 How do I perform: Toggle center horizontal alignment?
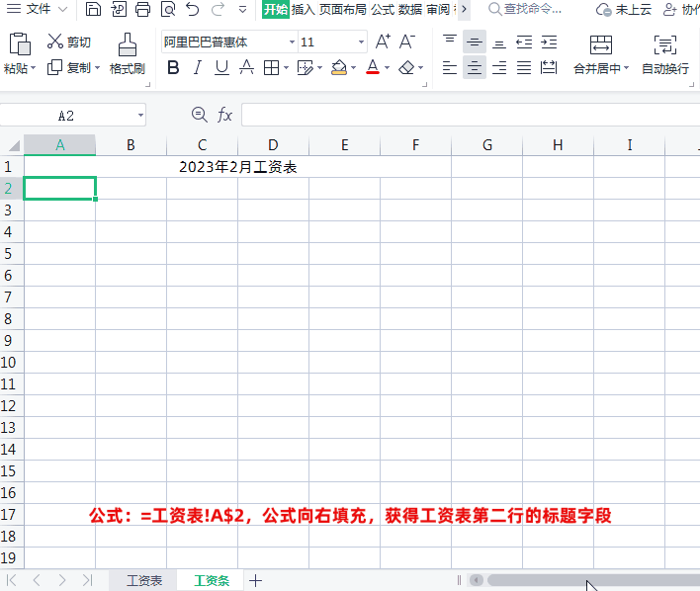coord(475,68)
